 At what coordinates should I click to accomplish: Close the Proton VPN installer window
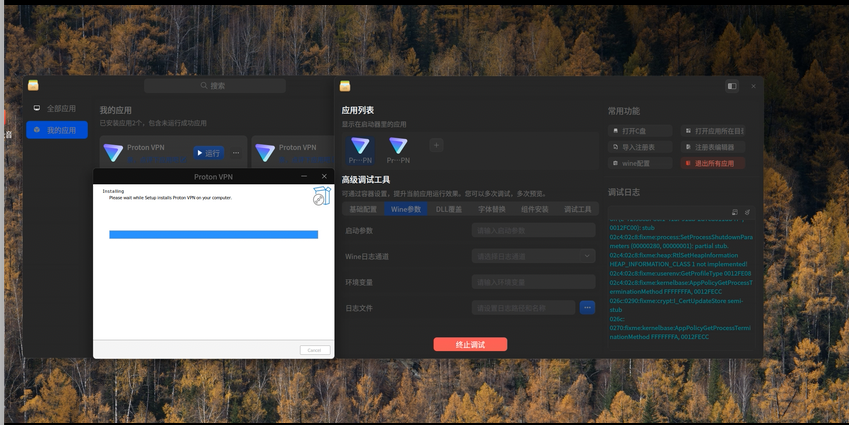pyautogui.click(x=324, y=176)
